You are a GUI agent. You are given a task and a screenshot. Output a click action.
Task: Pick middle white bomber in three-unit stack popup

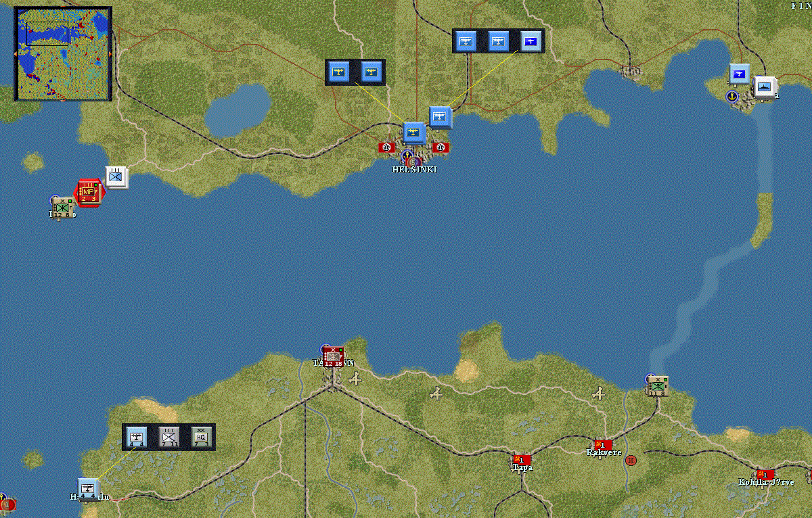point(499,41)
